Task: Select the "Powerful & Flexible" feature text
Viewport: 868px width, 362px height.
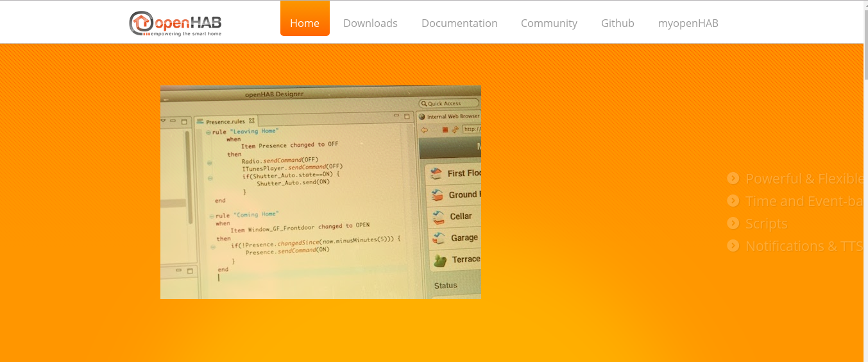Action: tap(804, 178)
